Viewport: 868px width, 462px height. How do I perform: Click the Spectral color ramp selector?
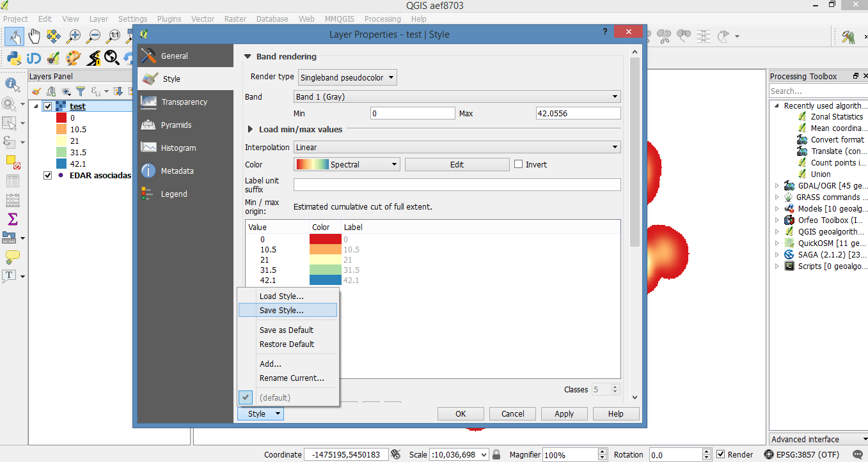[x=346, y=164]
